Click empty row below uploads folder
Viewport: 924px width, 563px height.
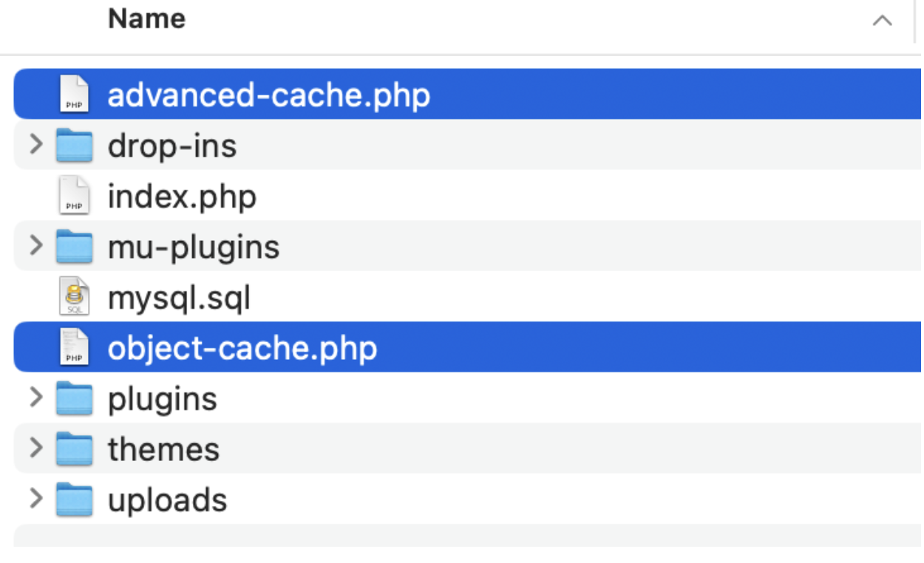pos(467,536)
